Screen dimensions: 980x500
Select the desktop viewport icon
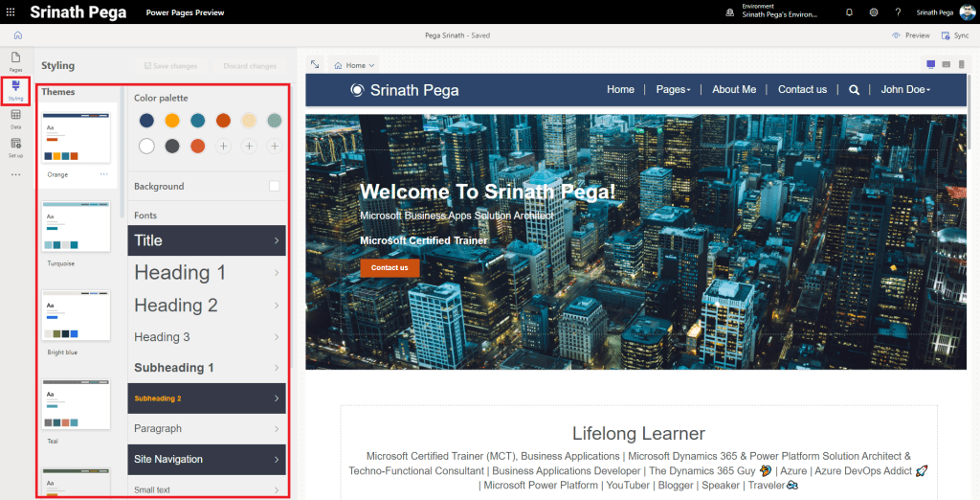pos(931,64)
